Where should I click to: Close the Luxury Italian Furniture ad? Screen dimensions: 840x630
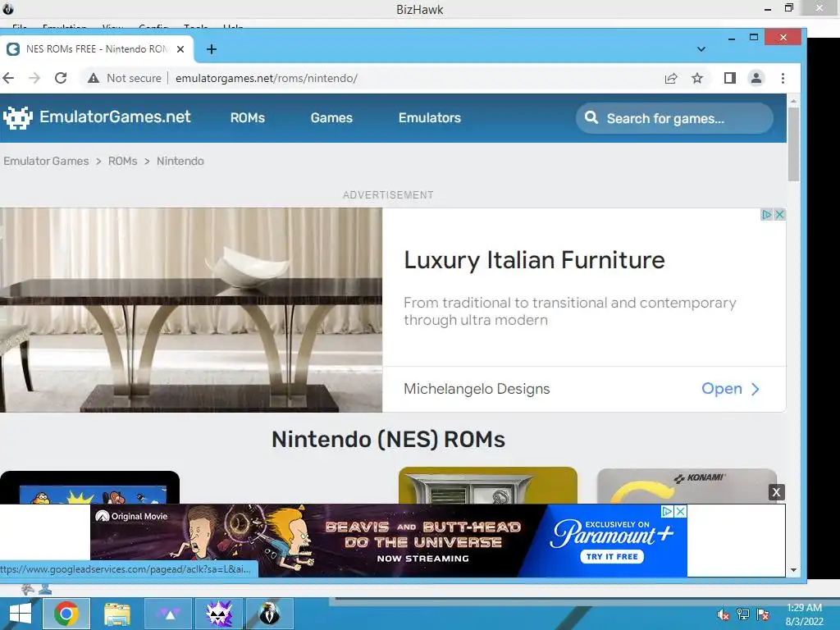pos(779,214)
